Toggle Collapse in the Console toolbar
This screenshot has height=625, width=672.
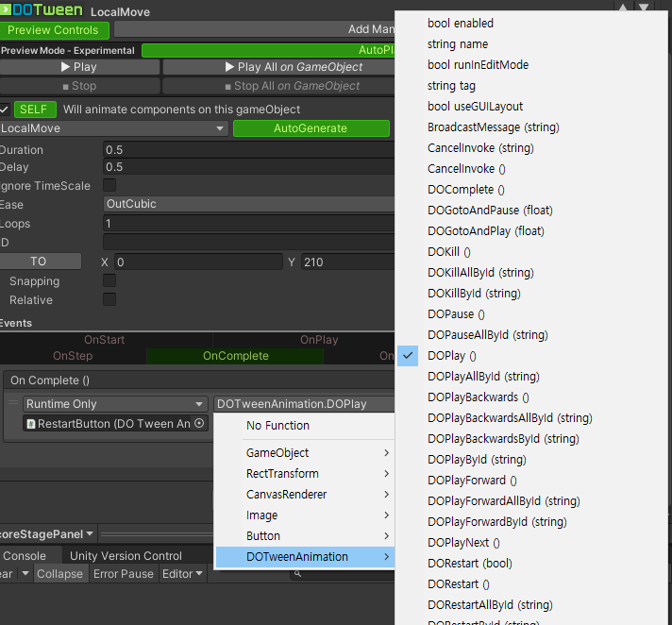point(59,574)
